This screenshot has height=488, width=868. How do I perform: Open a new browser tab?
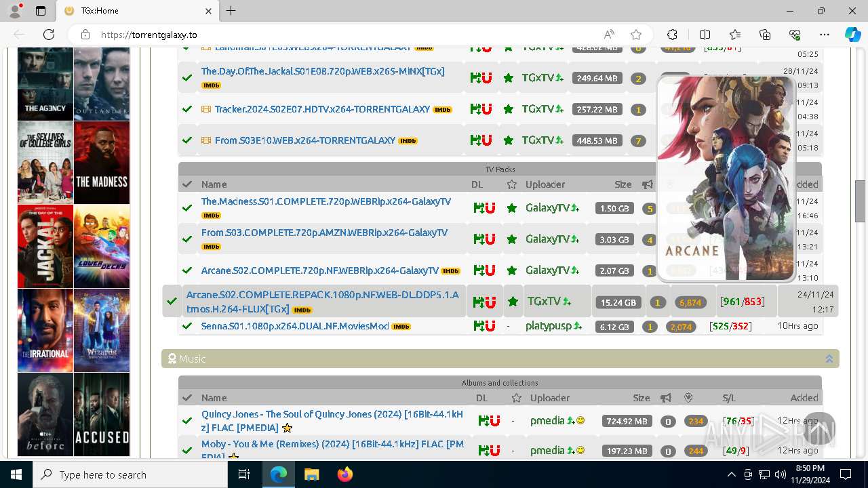pyautogui.click(x=231, y=11)
